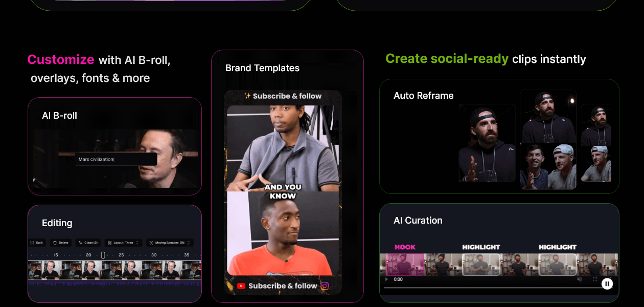Click the Layout grid icon
This screenshot has height=307, width=644.
point(109,243)
